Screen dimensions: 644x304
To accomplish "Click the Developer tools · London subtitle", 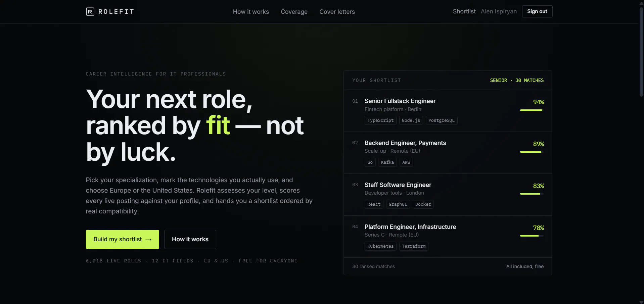I will tap(394, 193).
